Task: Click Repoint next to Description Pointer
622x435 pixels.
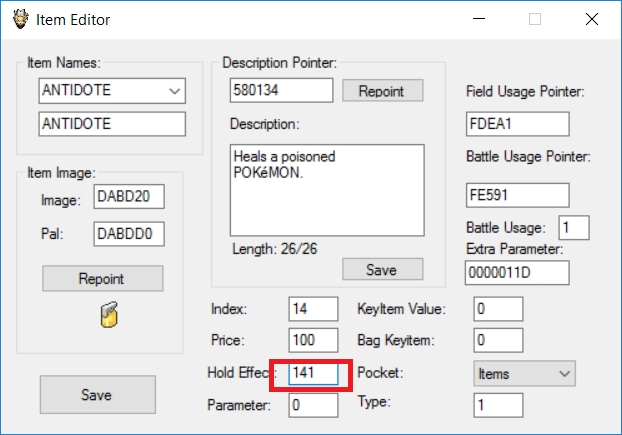Action: (382, 91)
